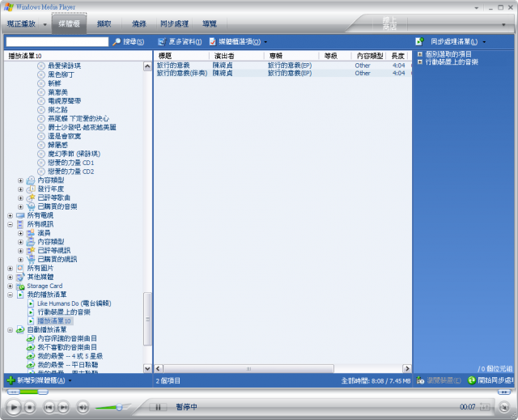Open 更多資料 info icon
518x420 pixels.
pos(162,41)
